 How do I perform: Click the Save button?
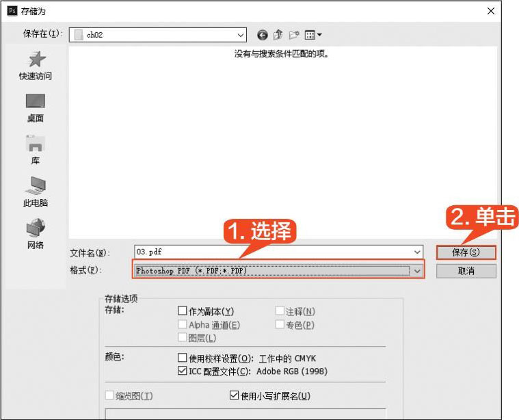(x=466, y=252)
